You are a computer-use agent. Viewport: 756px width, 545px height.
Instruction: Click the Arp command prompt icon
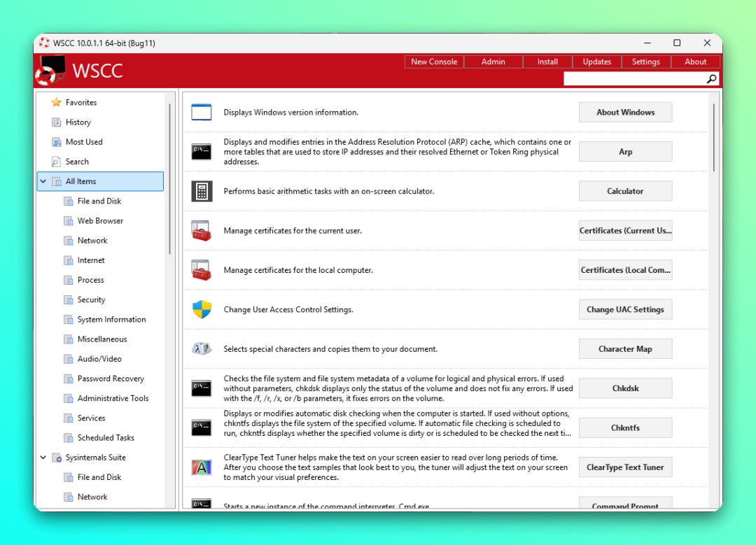202,151
